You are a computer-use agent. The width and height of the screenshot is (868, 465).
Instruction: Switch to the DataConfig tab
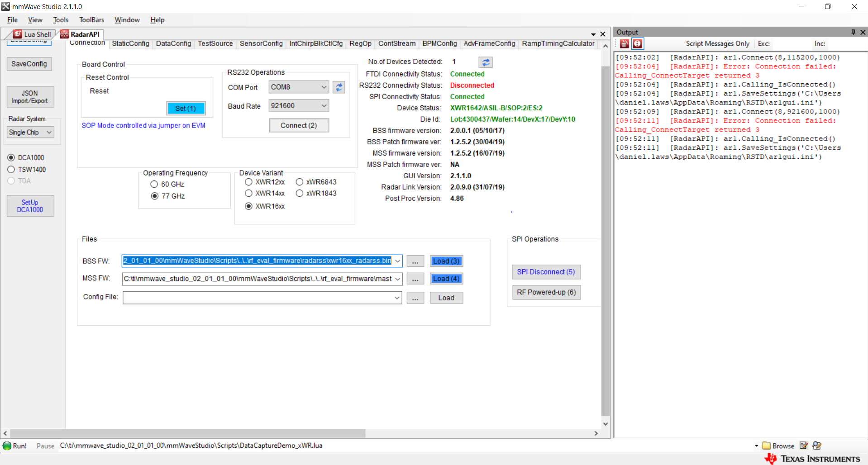(173, 43)
